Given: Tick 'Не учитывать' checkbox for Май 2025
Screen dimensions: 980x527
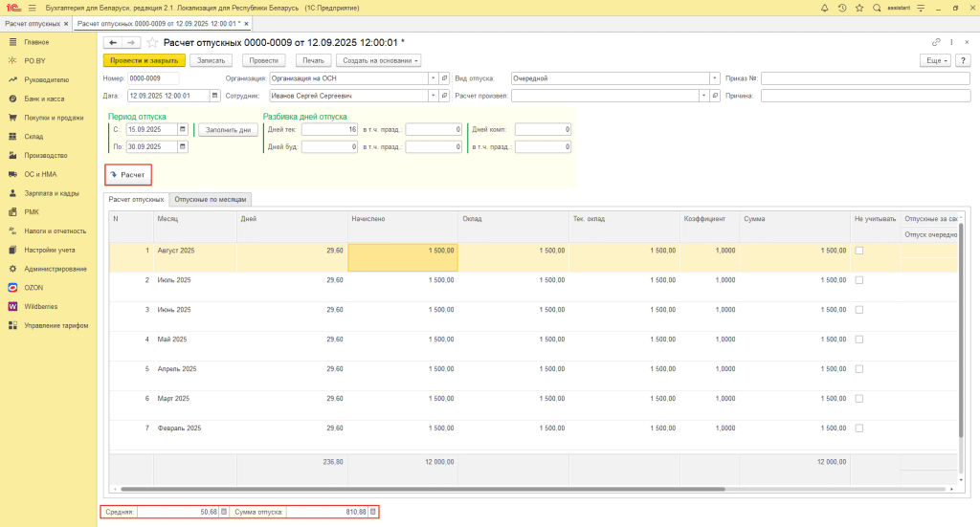Looking at the screenshot, I should tap(858, 339).
